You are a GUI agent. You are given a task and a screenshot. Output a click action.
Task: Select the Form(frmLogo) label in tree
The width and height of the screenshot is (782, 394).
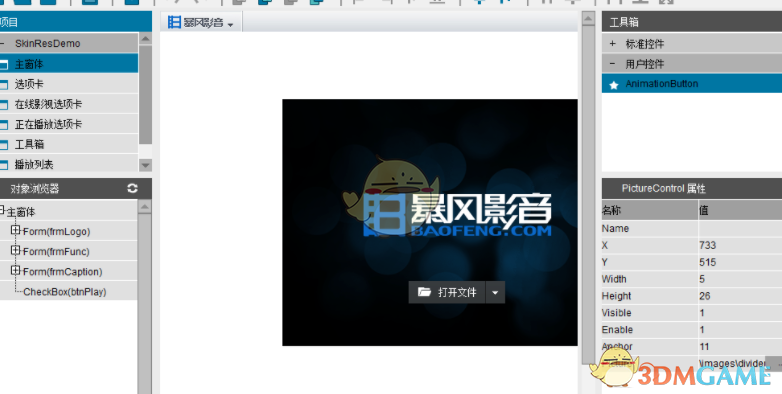(x=56, y=231)
